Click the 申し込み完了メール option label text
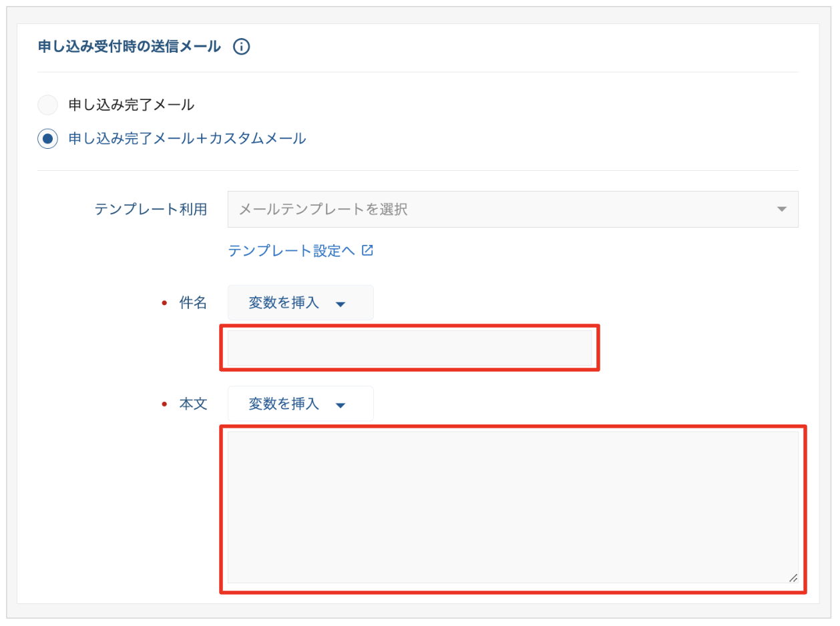The height and width of the screenshot is (626, 840). (131, 105)
